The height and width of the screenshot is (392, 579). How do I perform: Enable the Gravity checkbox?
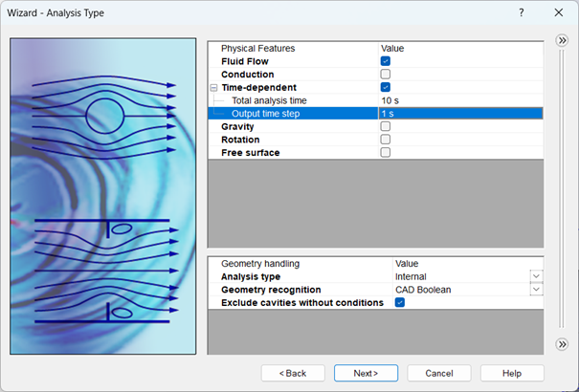coord(386,126)
